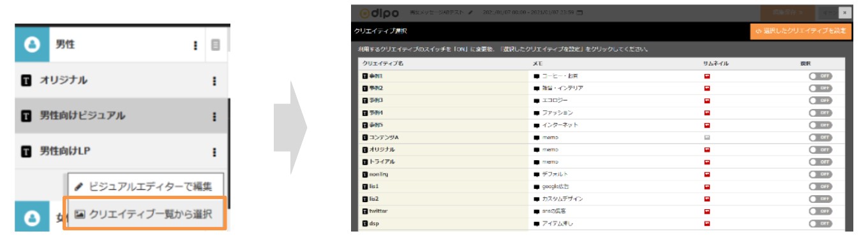Viewport: 868px width, 236px height.
Task: Click grey thumbnail icon in コンテンツA row
Action: 707,137
